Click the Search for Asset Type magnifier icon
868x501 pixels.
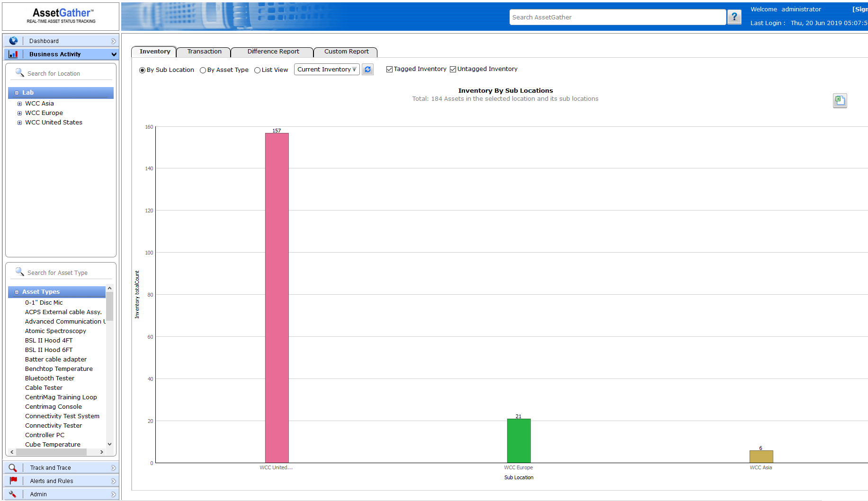[19, 272]
